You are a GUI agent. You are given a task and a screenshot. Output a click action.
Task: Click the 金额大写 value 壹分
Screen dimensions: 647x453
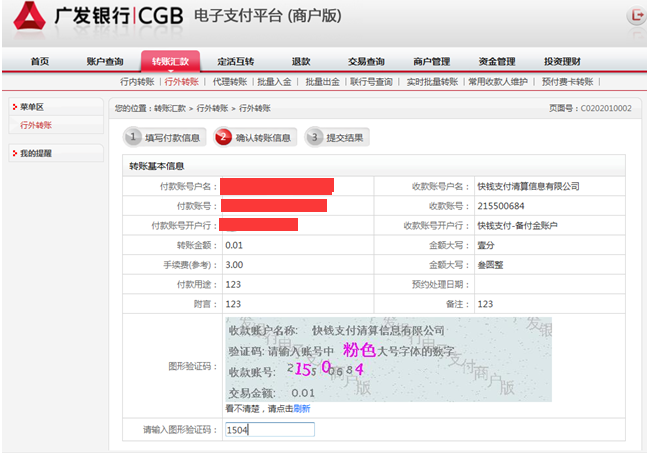pos(486,245)
